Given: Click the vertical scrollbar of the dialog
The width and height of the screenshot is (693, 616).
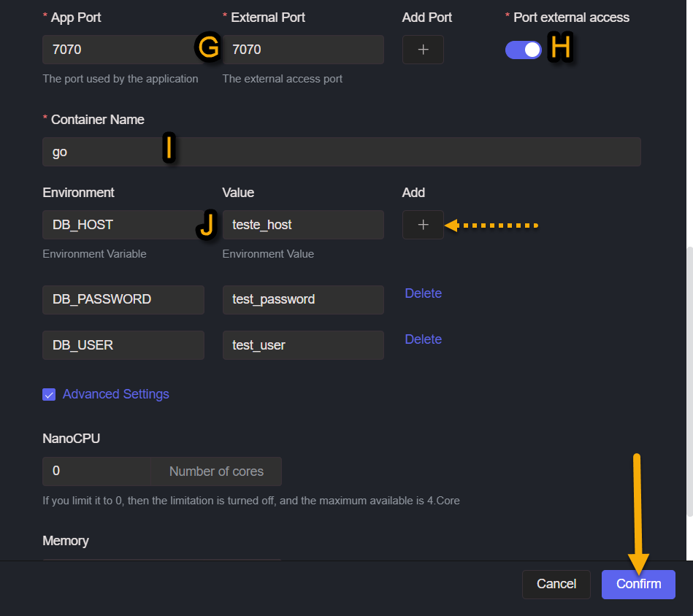Looking at the screenshot, I should point(689,382).
